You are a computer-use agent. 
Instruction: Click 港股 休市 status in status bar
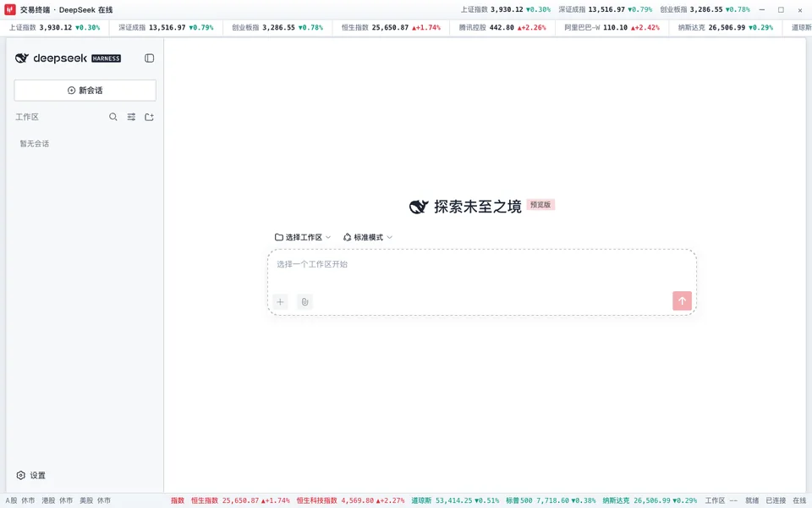coord(58,500)
